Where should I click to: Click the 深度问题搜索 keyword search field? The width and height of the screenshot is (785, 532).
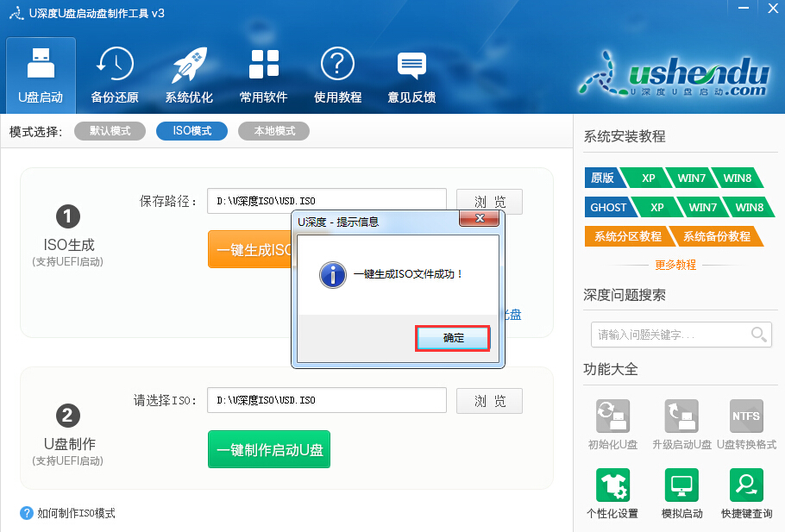[x=670, y=335]
